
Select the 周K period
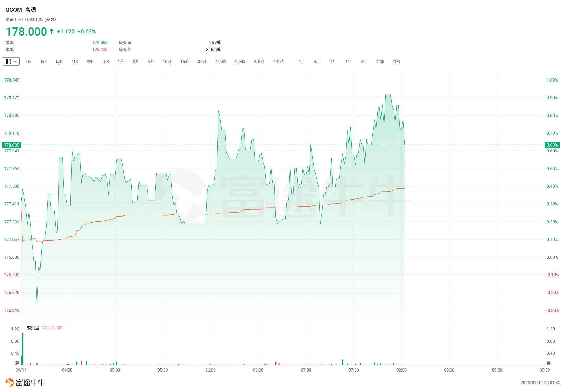tap(59, 61)
